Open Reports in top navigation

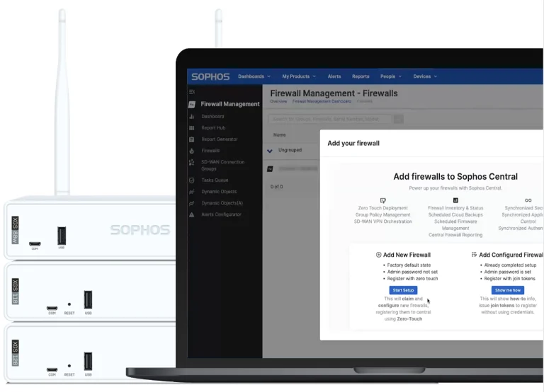tap(361, 76)
